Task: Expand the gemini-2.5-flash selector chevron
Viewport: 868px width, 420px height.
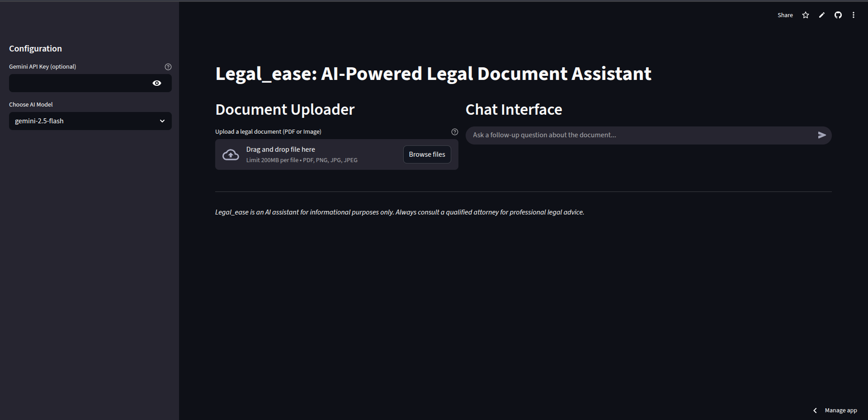Action: [162, 121]
